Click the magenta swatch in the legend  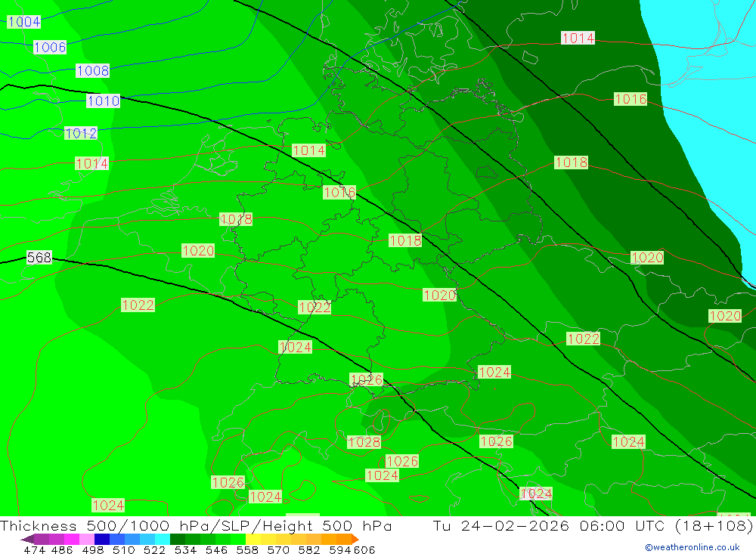coord(71,539)
